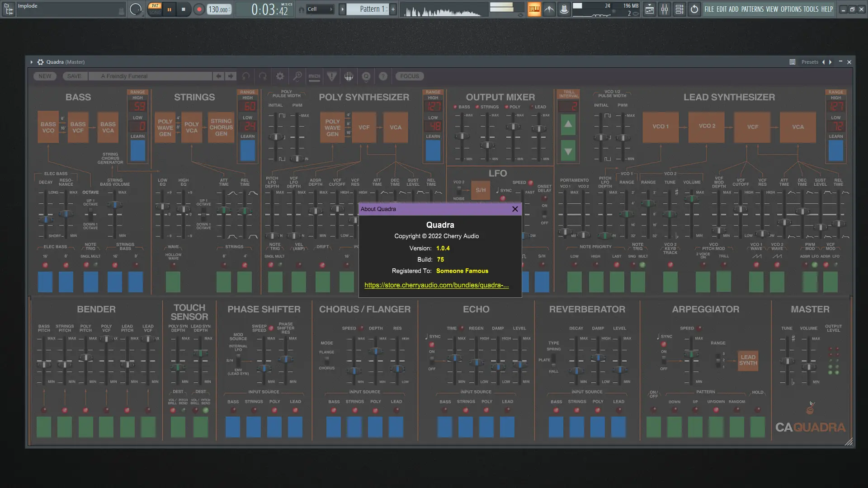The height and width of the screenshot is (488, 868).
Task: Open Quadra plugin settings gear
Action: point(41,62)
